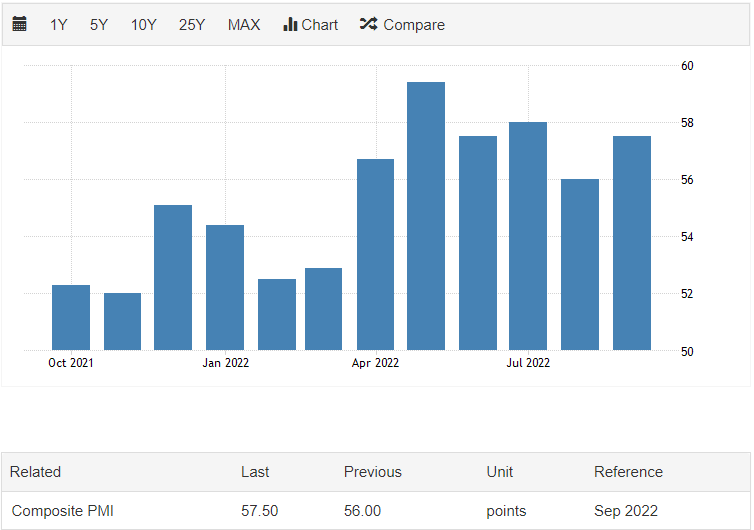Image resolution: width=754 pixels, height=530 pixels.
Task: Select the 25Y time range
Action: click(x=192, y=25)
